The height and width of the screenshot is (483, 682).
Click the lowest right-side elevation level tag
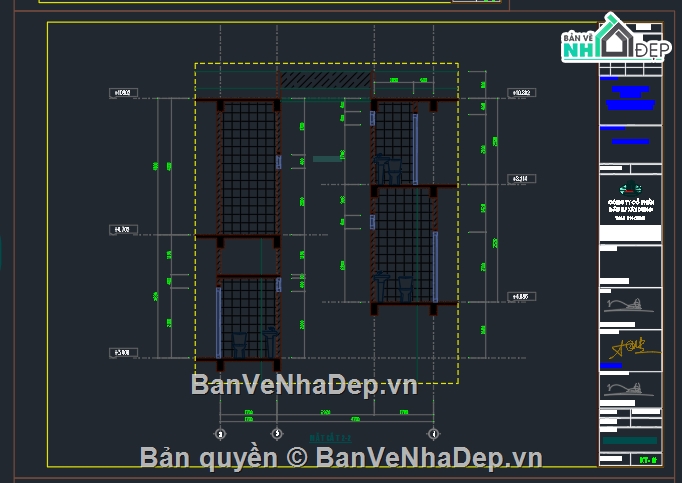click(x=522, y=297)
